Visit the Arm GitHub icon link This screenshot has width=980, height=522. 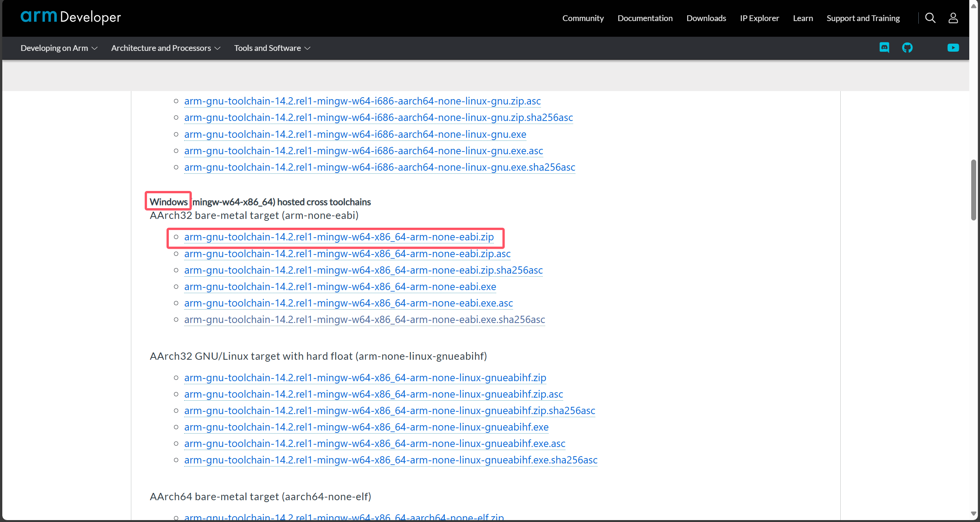click(x=907, y=48)
